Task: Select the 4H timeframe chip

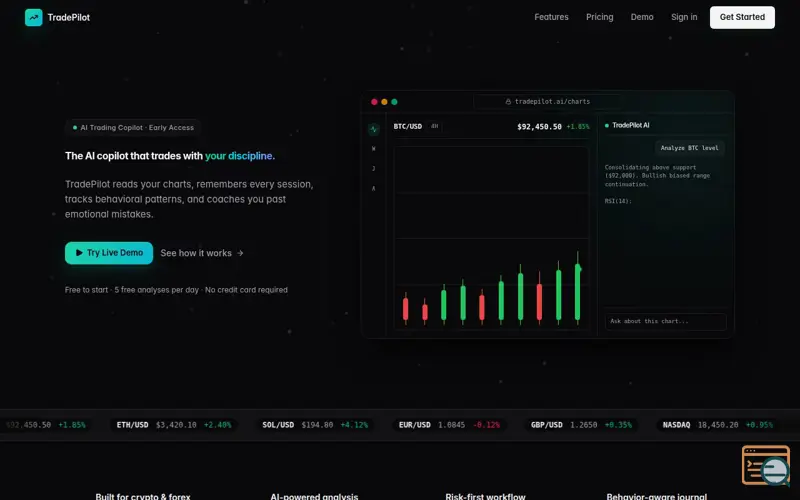Action: coord(434,126)
